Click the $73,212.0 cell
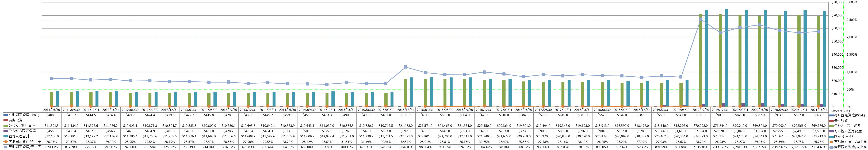Image resolution: width=868 pixels, height=150 pixels. pos(819,137)
